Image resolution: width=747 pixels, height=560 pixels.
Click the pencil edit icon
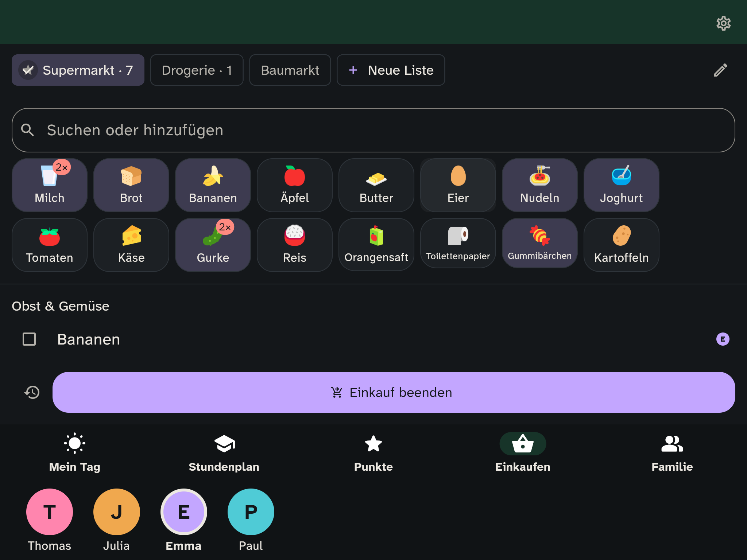(720, 70)
